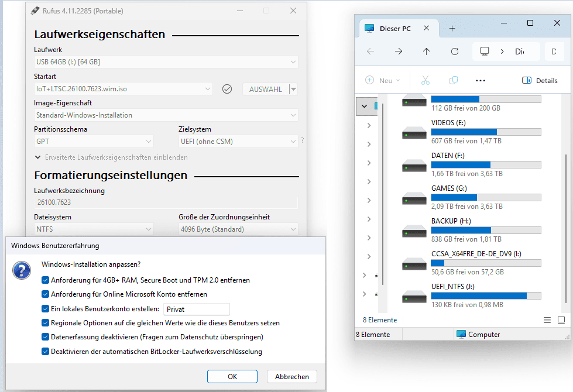
Task: Click the BACKUP (H:) capacity bar
Action: (x=486, y=230)
